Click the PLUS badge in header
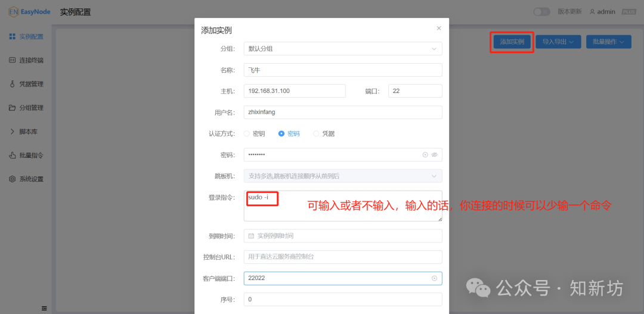The height and width of the screenshot is (314, 644). click(629, 11)
